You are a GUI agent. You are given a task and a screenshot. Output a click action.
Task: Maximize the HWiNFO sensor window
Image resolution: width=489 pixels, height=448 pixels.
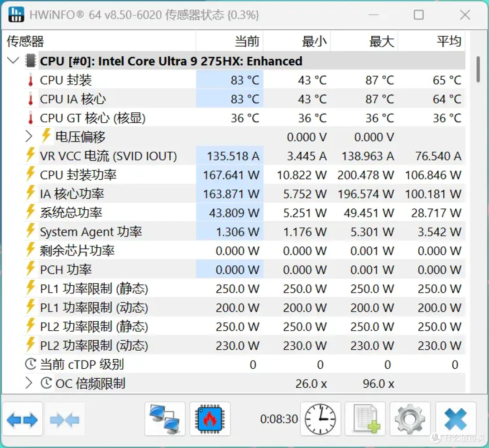coord(418,14)
